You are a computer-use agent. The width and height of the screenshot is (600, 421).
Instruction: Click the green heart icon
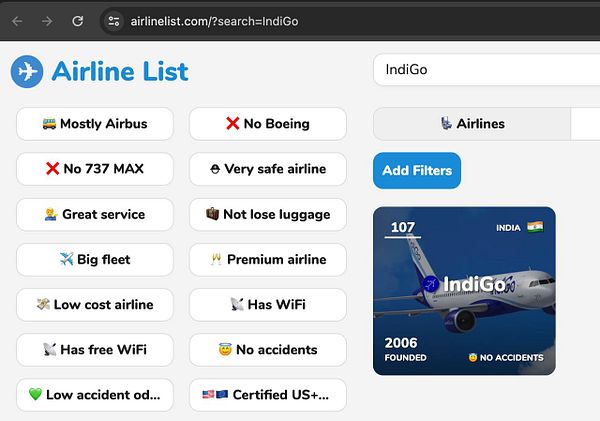point(35,394)
